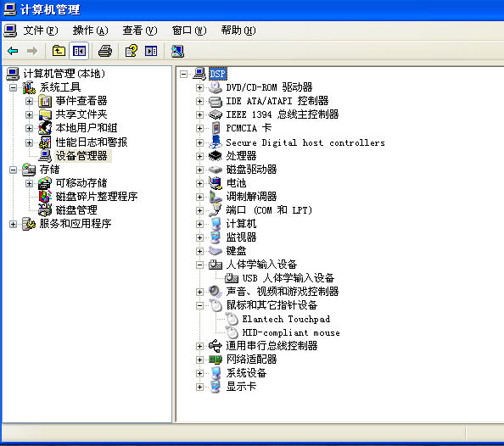Click the mouse icon beside Elantech Touchpad

point(232,319)
